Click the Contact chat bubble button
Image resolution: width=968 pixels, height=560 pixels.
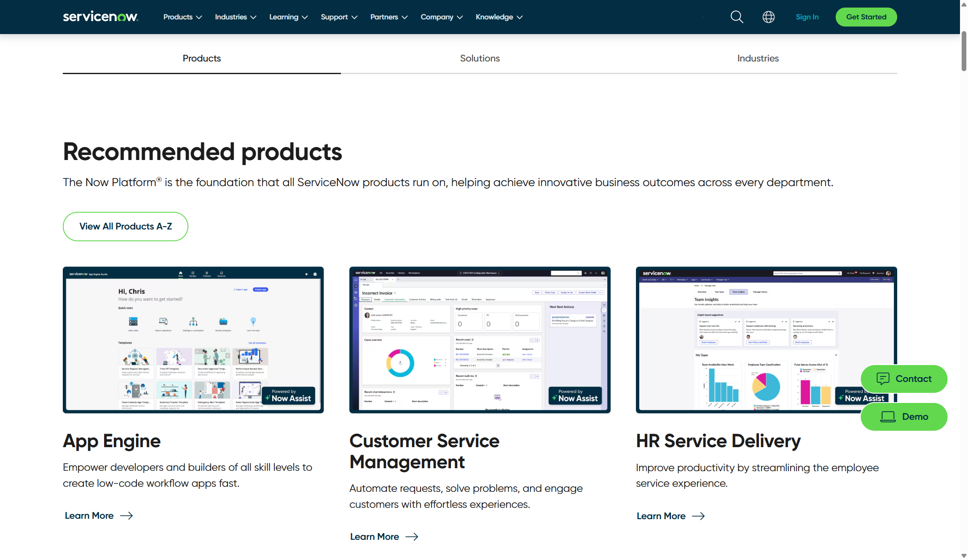click(904, 379)
